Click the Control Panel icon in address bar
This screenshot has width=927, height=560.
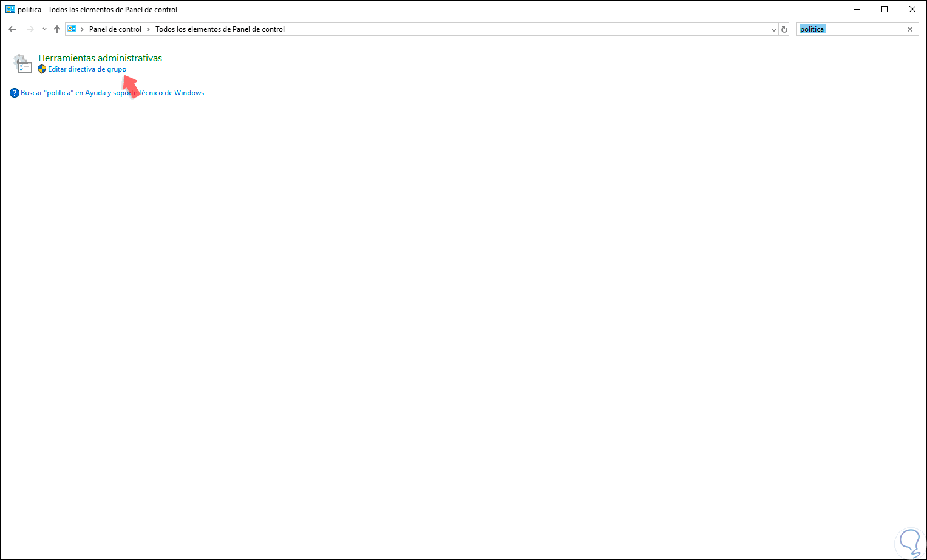(x=72, y=29)
